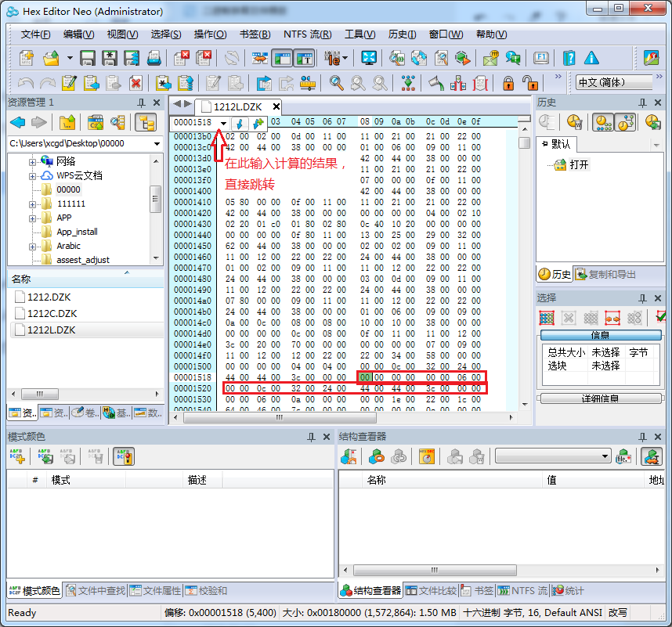
Task: Click the 信息 section header button
Action: (600, 335)
